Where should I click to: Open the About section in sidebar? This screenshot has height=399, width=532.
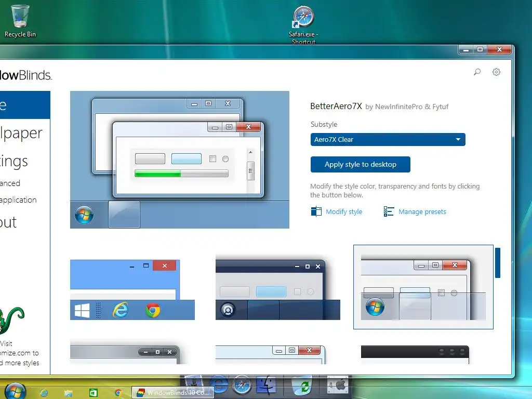click(x=8, y=222)
